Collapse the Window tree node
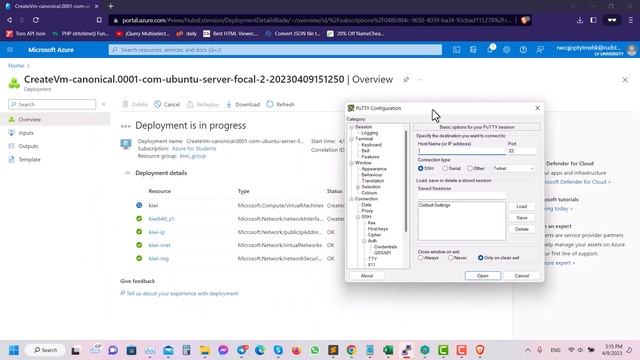Screen dimensions: 640x360 pyautogui.click(x=351, y=163)
